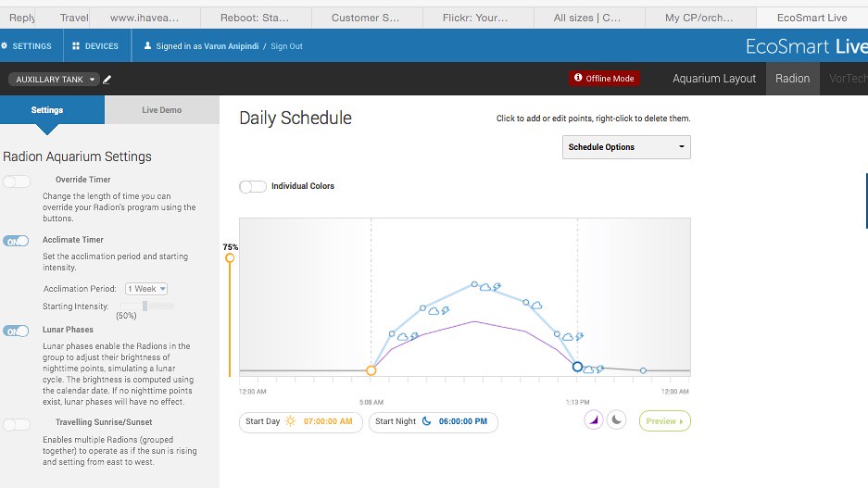Switch to the My CP/orch... browser tab
The width and height of the screenshot is (868, 488).
click(700, 18)
